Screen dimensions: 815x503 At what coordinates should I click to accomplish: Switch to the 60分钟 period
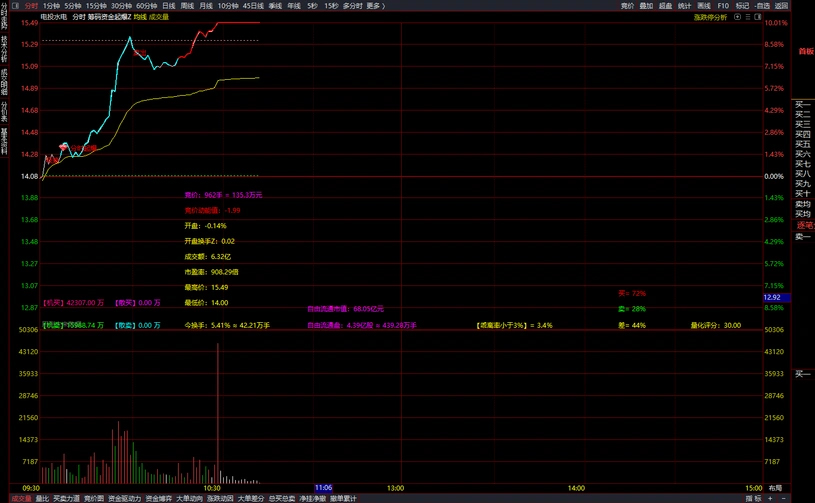[x=147, y=6]
